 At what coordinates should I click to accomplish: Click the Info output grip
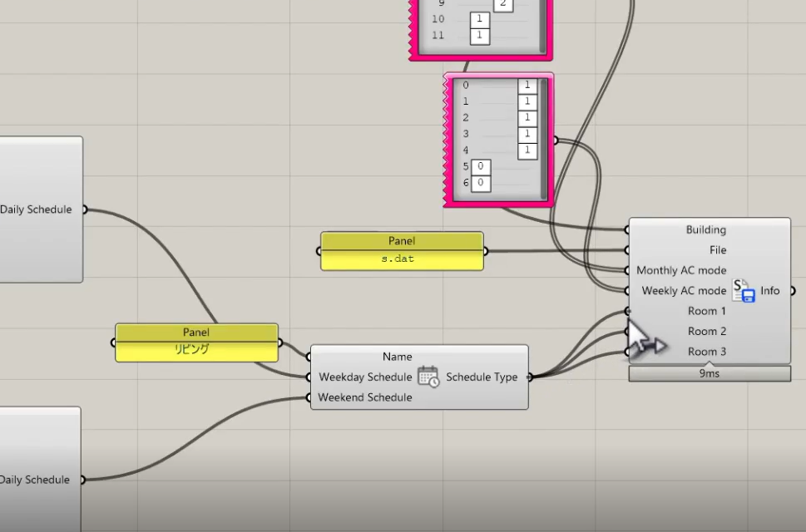(x=793, y=291)
